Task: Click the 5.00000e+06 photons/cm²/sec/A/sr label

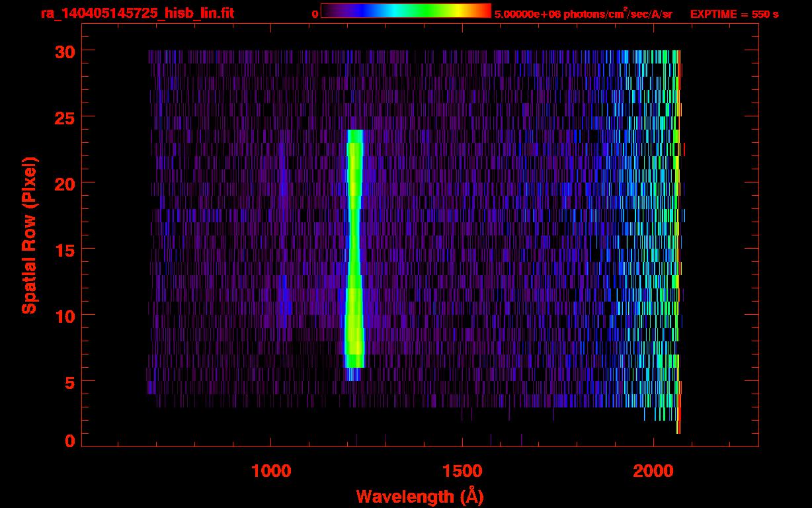Action: tap(583, 13)
